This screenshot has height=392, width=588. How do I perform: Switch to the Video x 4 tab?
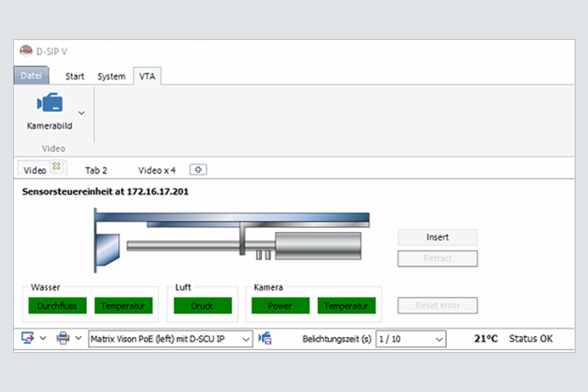click(157, 170)
